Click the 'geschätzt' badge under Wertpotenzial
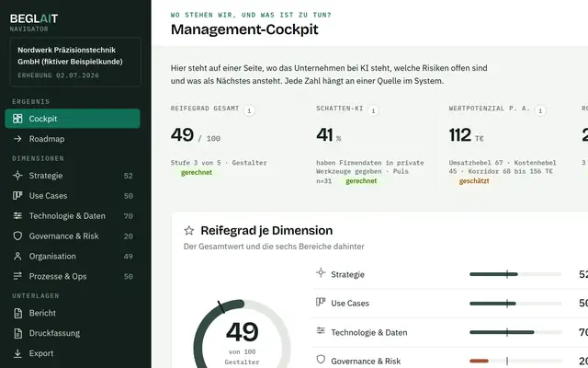Screen dimensions: 588x368 [474, 181]
